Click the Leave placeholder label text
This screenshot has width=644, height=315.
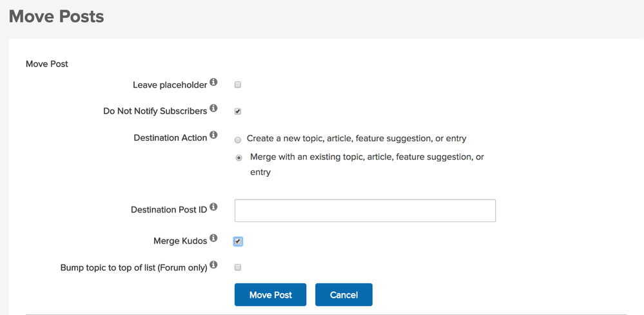pos(170,85)
